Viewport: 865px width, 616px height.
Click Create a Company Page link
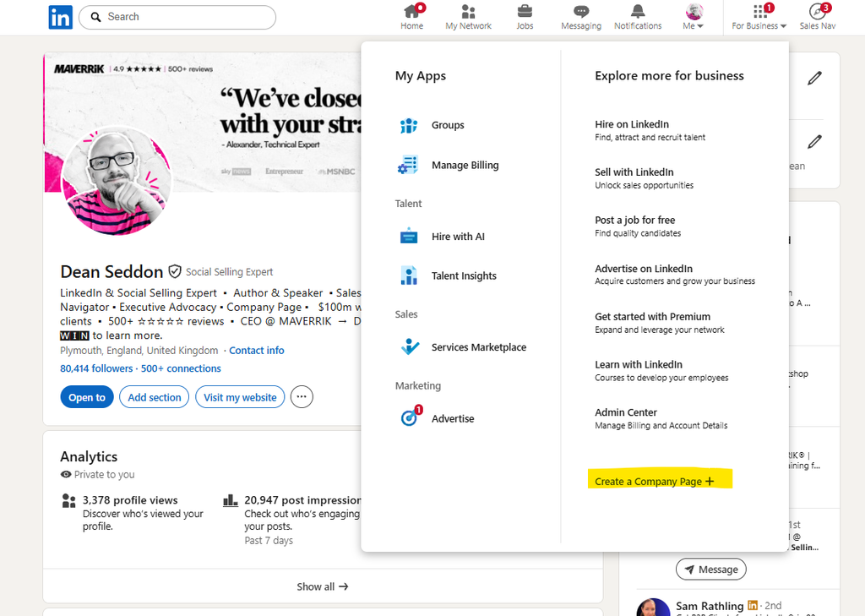[x=655, y=482]
